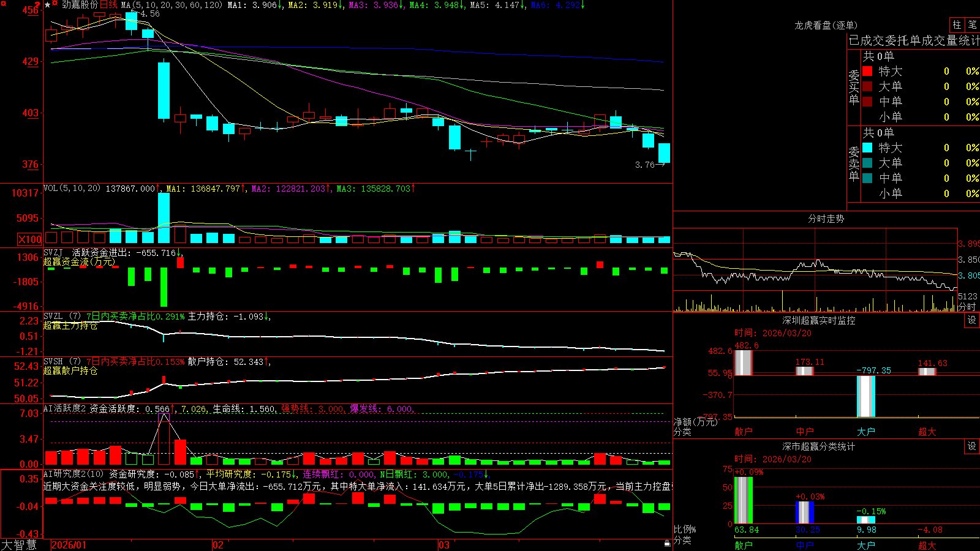Viewport: 980px width, 551px height.
Task: Click the 超赢资金流(万元) label
Action: click(79, 261)
